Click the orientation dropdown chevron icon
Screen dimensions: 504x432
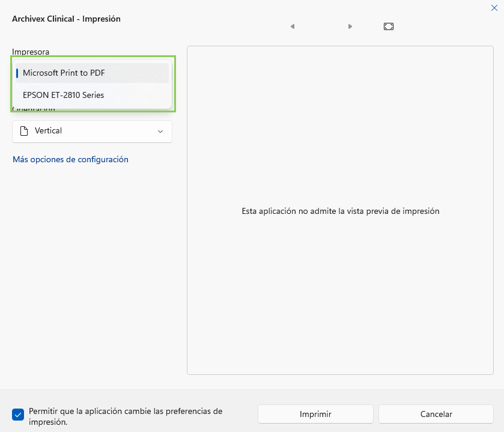coord(160,131)
